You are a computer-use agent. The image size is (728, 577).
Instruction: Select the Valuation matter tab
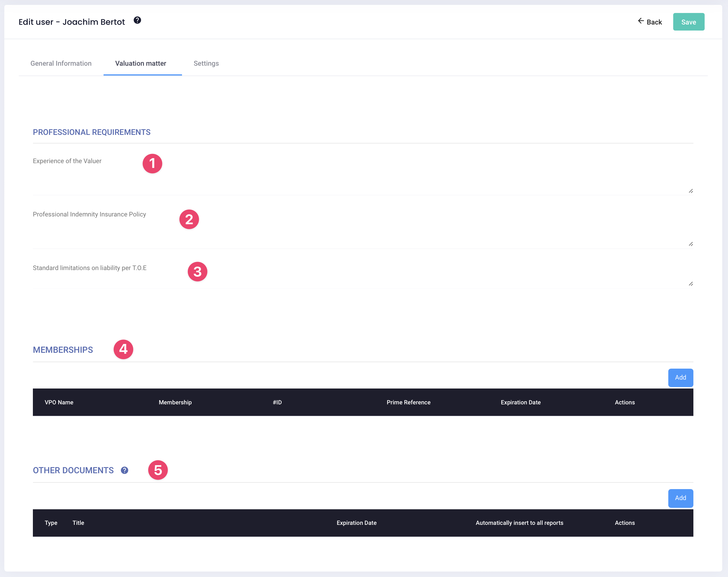pos(140,63)
